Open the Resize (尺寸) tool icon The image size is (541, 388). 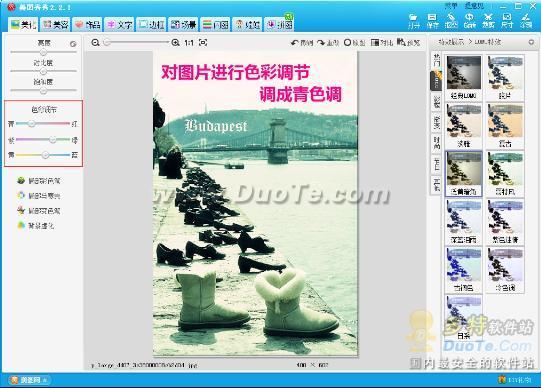point(507,20)
